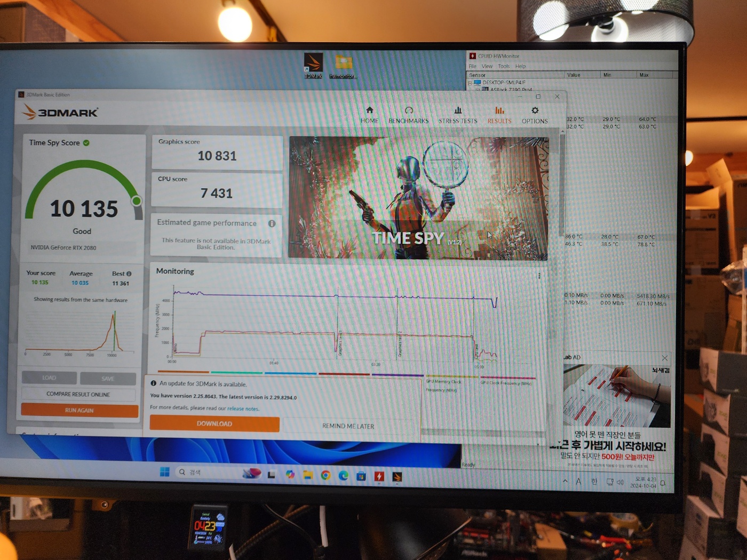Open the 3DMark desktop shortcut
Screen dimensions: 747x560
tap(313, 66)
